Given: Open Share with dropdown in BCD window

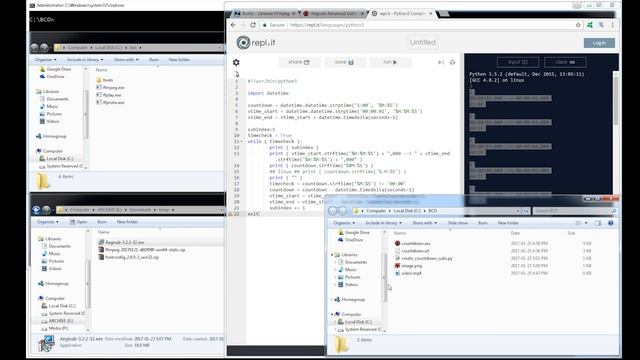Looking at the screenshot, I should point(424,223).
